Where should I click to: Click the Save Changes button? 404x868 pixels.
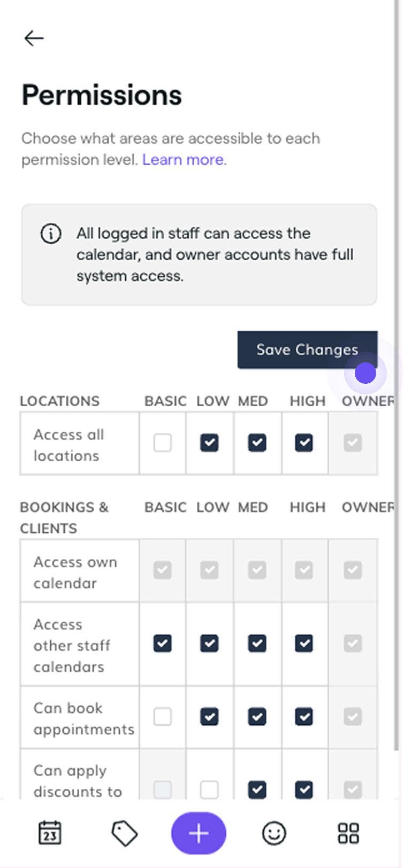coord(307,350)
